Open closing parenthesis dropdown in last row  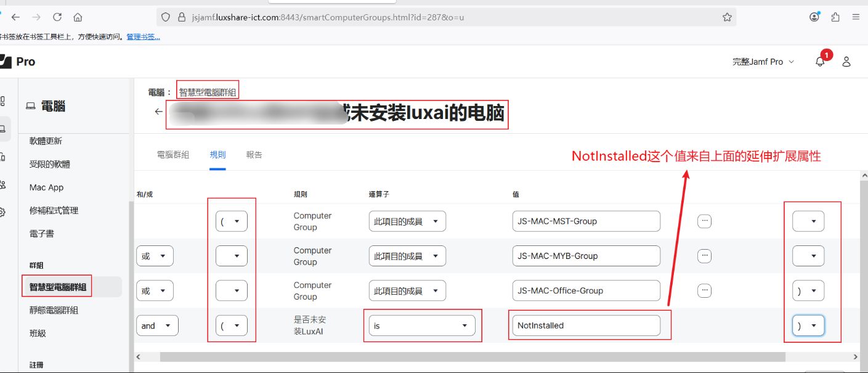click(x=808, y=326)
